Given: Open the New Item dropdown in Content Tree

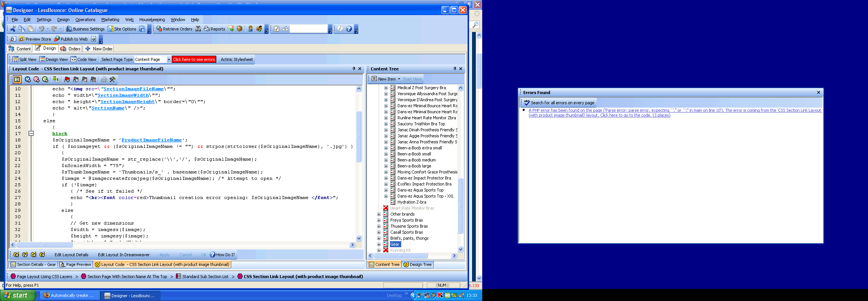Looking at the screenshot, I should point(399,79).
